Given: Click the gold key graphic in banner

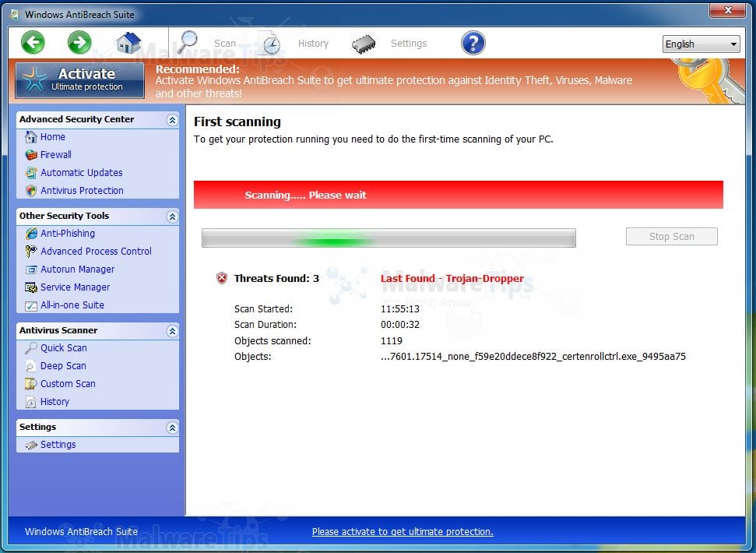Looking at the screenshot, I should click(707, 80).
